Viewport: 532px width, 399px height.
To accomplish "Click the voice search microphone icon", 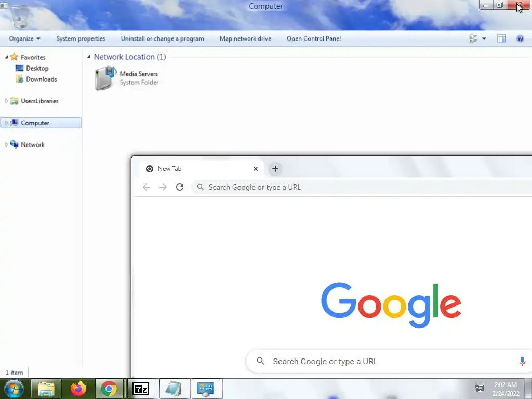I will (522, 362).
